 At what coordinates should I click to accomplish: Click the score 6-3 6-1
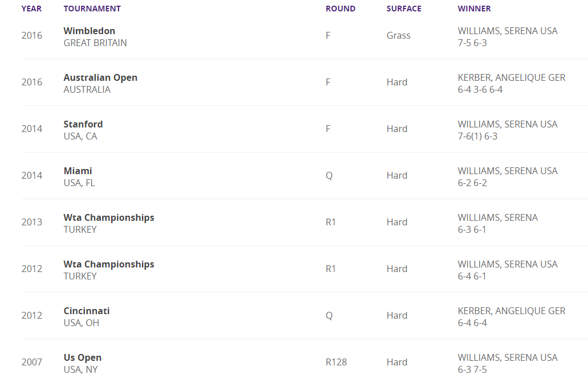click(472, 229)
